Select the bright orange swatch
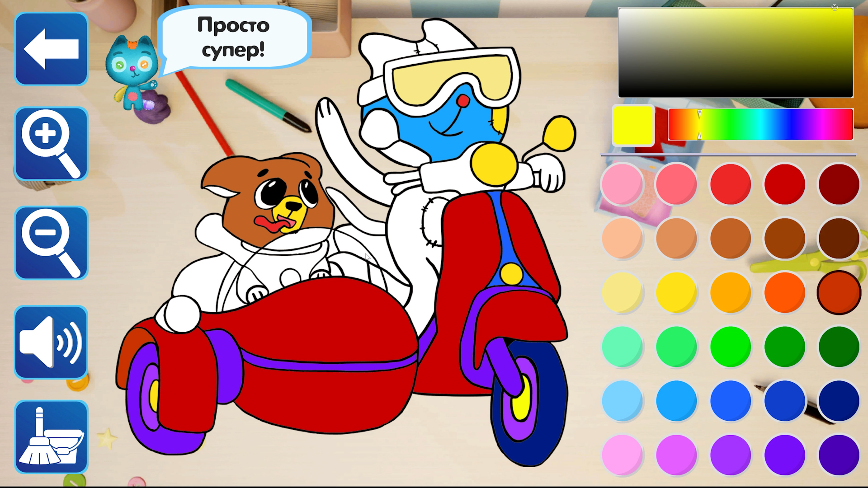Screen dimensions: 868x488 click(784, 292)
